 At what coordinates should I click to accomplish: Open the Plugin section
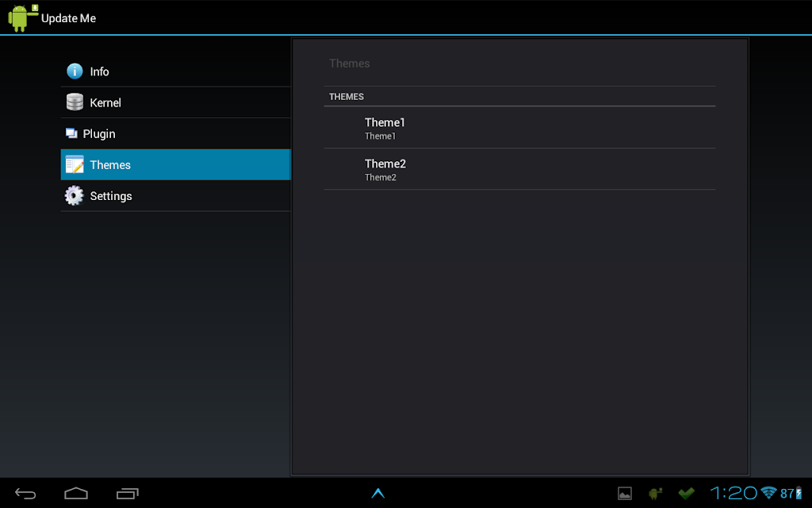175,133
